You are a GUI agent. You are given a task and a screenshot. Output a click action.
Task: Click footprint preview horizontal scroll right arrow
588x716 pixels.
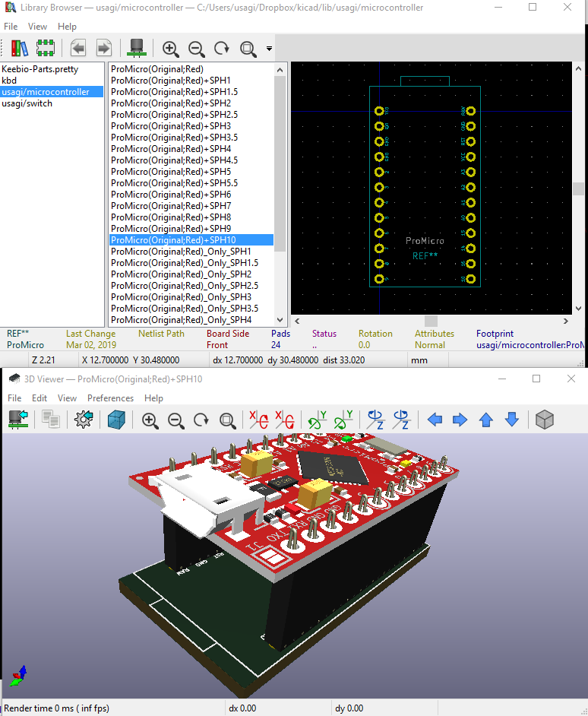[566, 321]
